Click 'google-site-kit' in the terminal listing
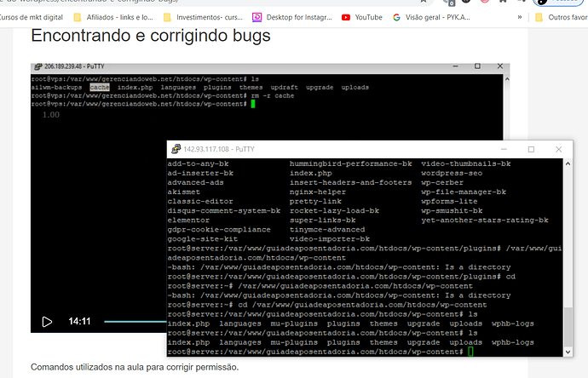Image resolution: width=588 pixels, height=378 pixels. click(x=203, y=238)
